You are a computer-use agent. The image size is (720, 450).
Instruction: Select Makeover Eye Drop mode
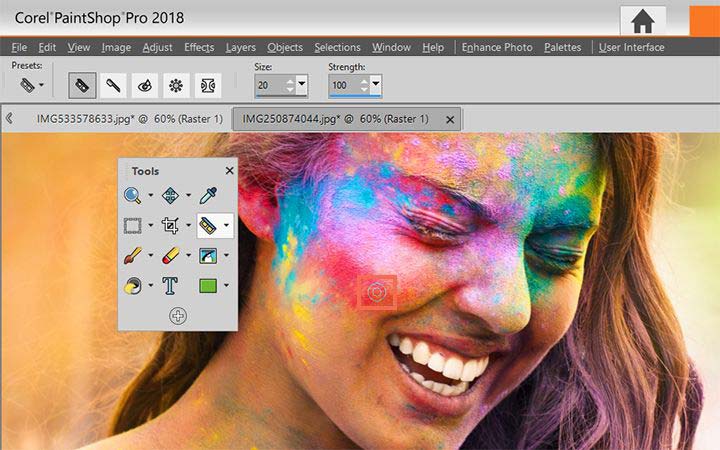tap(145, 85)
